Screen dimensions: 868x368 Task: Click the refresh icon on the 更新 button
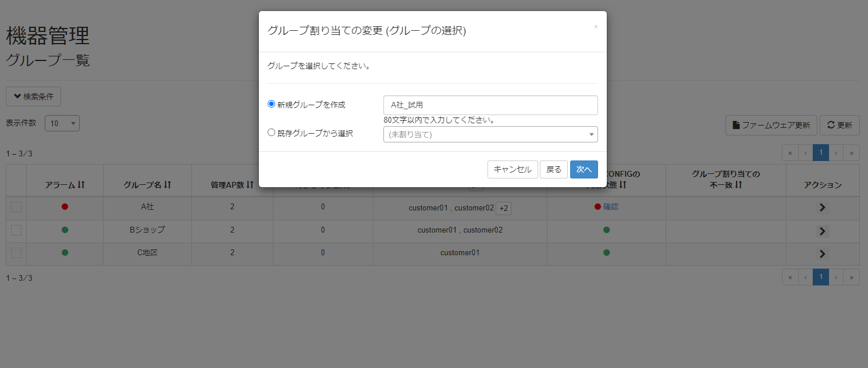click(x=830, y=125)
